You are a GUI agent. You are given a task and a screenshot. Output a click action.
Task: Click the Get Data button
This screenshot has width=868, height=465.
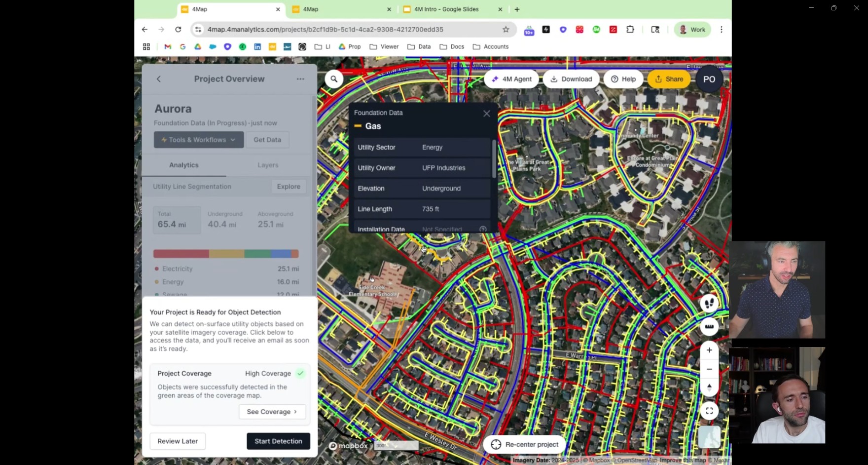(x=267, y=140)
